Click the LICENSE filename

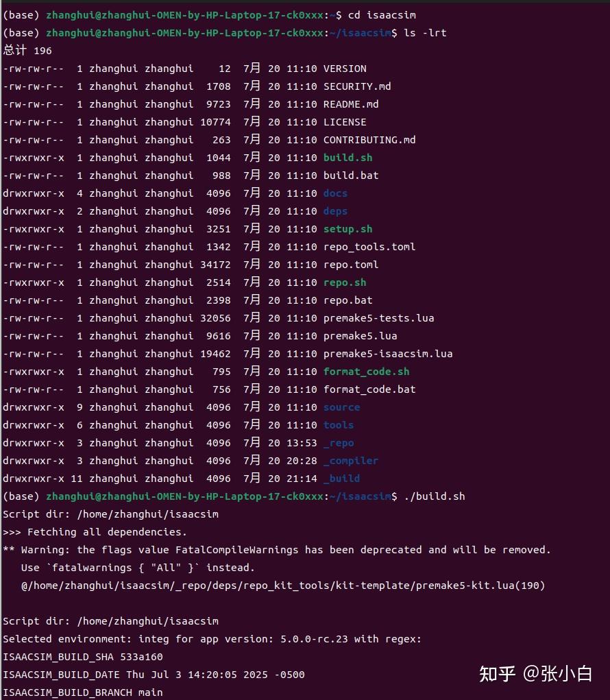pyautogui.click(x=345, y=122)
